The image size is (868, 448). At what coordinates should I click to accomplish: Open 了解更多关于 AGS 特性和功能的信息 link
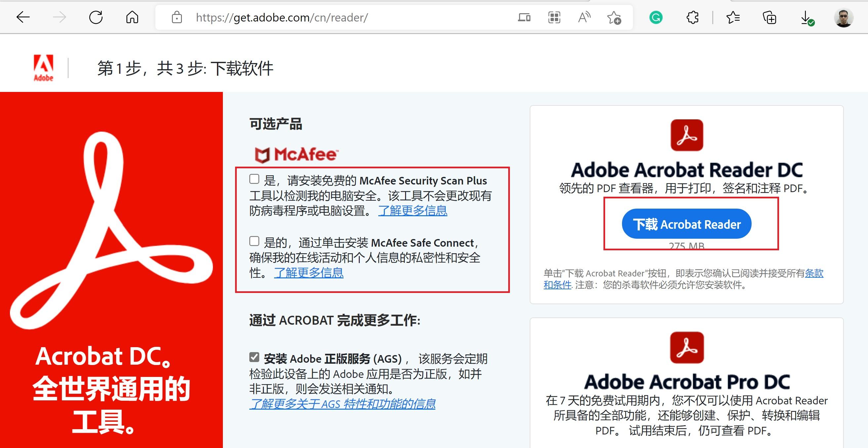click(342, 404)
